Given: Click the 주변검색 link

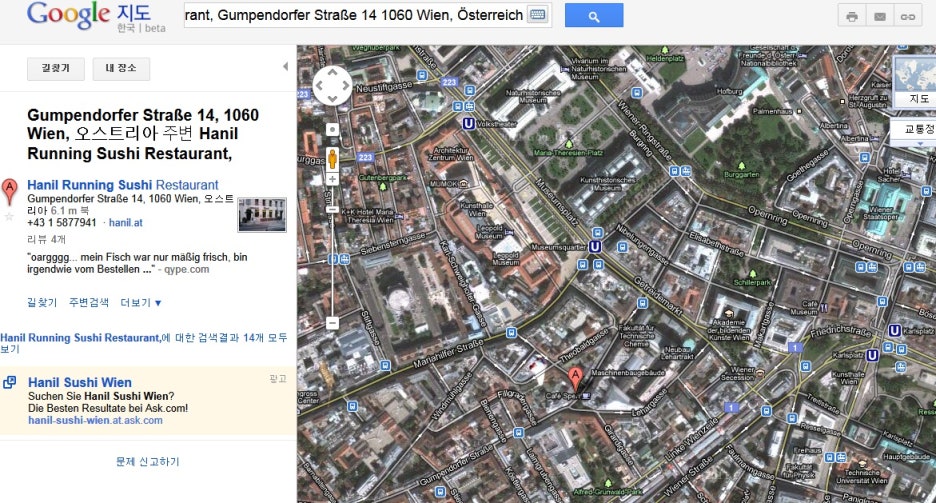Looking at the screenshot, I should pos(89,303).
